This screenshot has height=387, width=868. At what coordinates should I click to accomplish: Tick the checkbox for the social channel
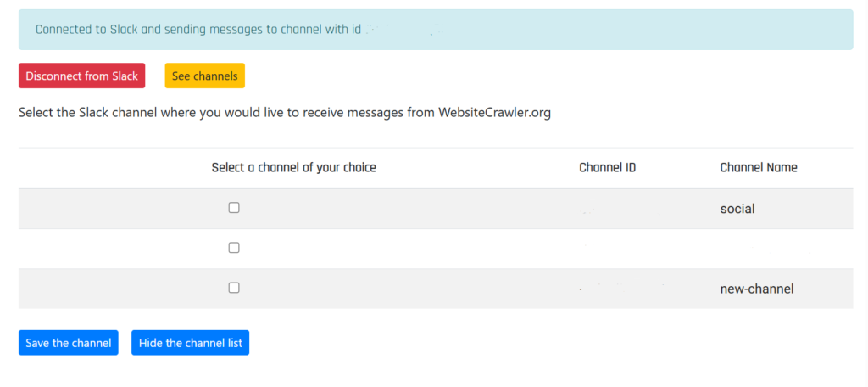click(234, 208)
